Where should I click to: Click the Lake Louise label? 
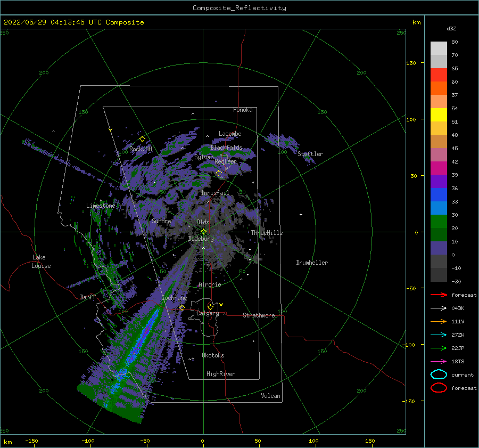coord(41,262)
